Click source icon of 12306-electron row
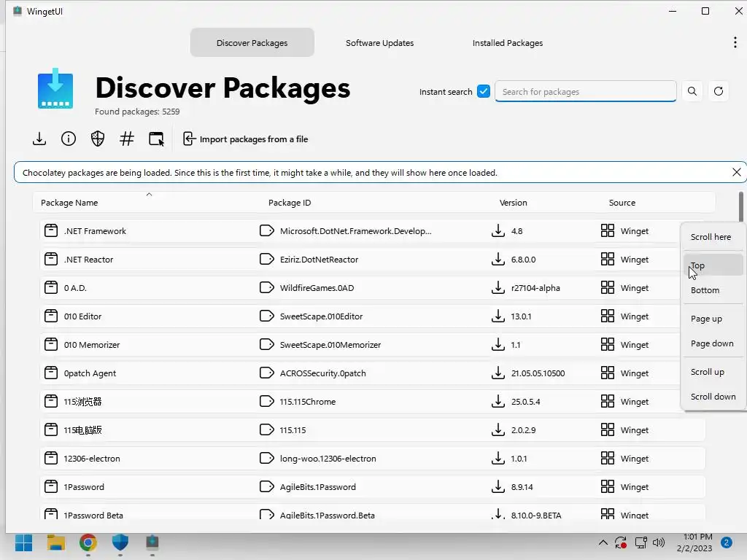Viewport: 747px width, 560px height. coord(608,458)
